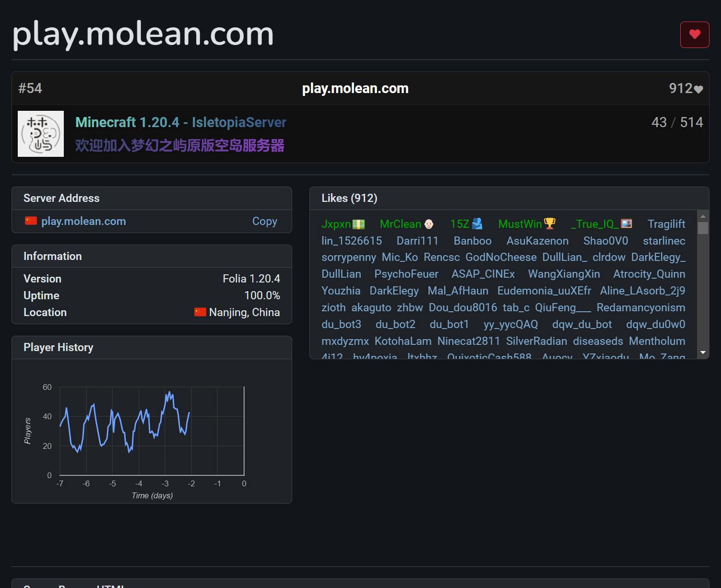Open the AsuKazenon profile link
The image size is (721, 588).
537,241
